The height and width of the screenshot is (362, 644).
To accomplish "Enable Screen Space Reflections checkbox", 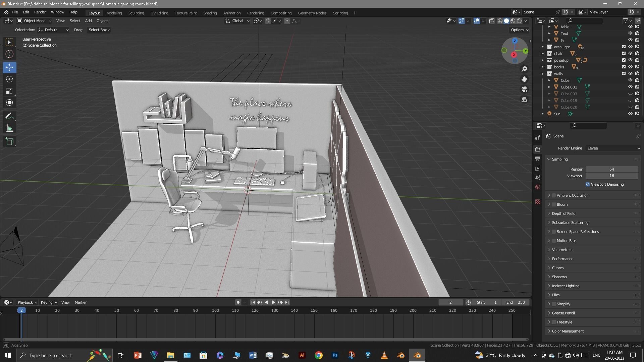I will (x=554, y=232).
